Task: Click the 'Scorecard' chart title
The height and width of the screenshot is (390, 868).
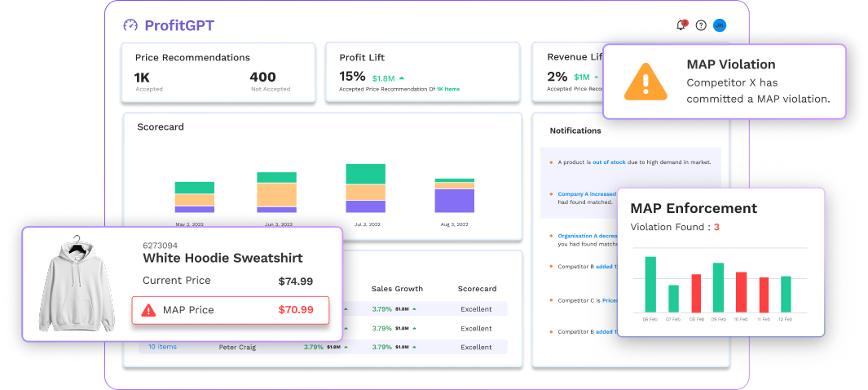Action: coord(161,126)
